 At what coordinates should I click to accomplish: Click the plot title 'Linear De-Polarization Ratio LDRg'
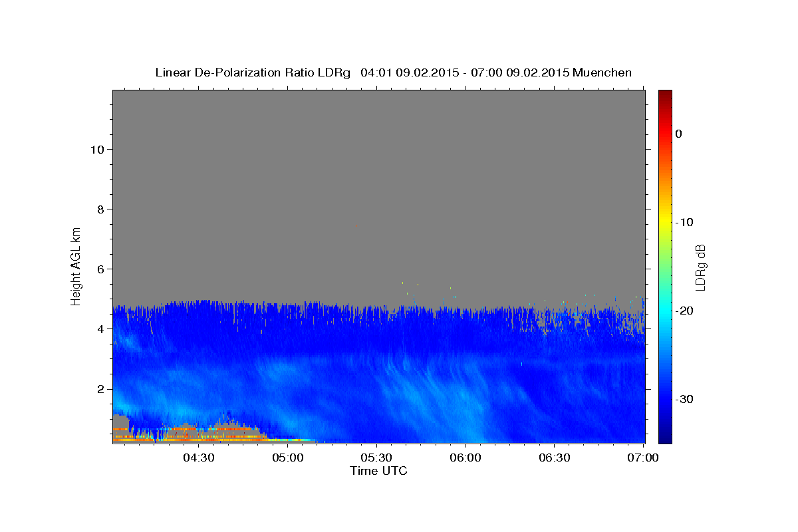point(253,72)
